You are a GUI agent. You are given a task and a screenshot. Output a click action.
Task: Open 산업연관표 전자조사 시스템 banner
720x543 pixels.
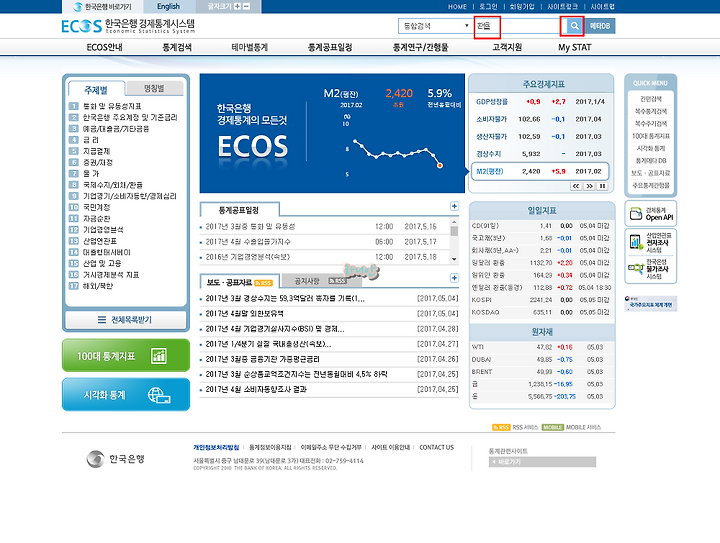tap(651, 242)
